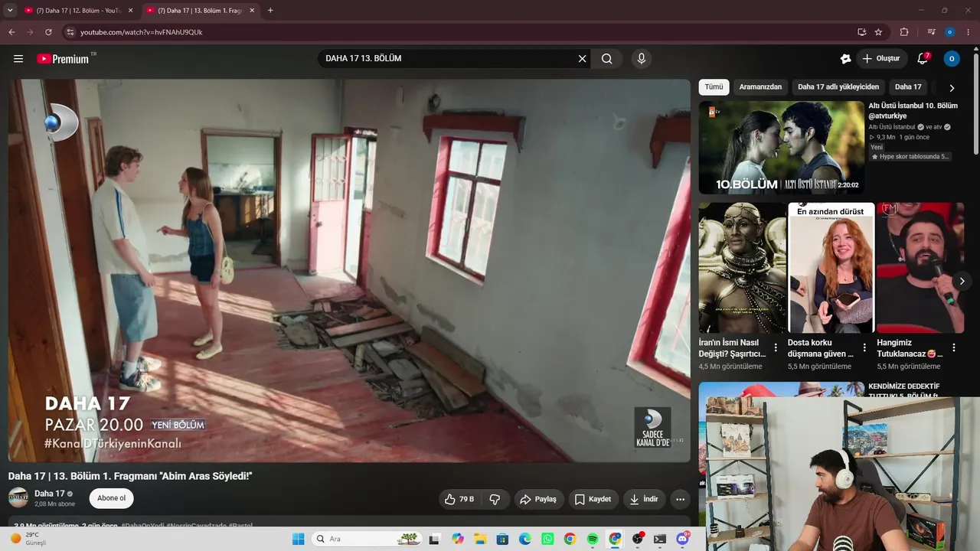Image resolution: width=980 pixels, height=551 pixels.
Task: Save the video with Kaydet
Action: (593, 499)
